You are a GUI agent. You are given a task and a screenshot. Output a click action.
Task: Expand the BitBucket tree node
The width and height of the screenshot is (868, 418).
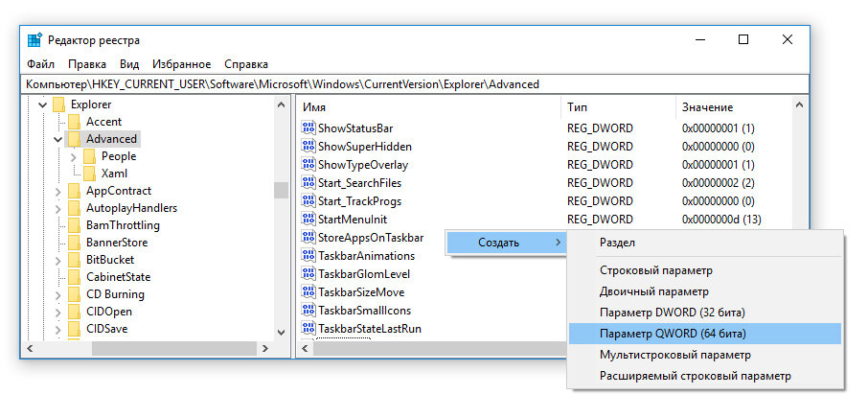(x=58, y=260)
